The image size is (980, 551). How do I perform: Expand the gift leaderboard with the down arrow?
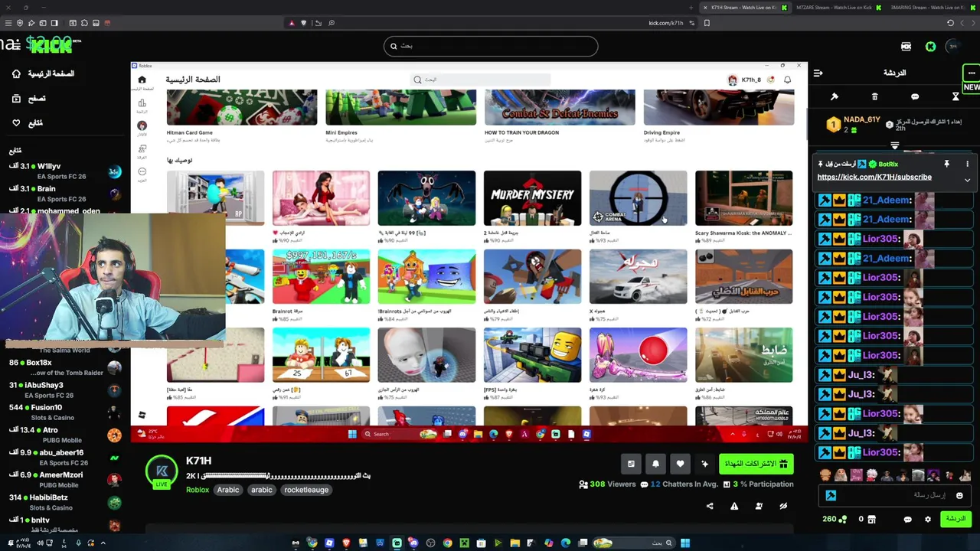click(894, 145)
